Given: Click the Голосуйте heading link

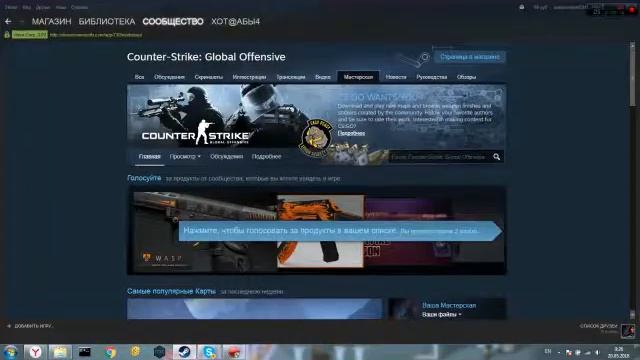Looking at the screenshot, I should (x=144, y=178).
